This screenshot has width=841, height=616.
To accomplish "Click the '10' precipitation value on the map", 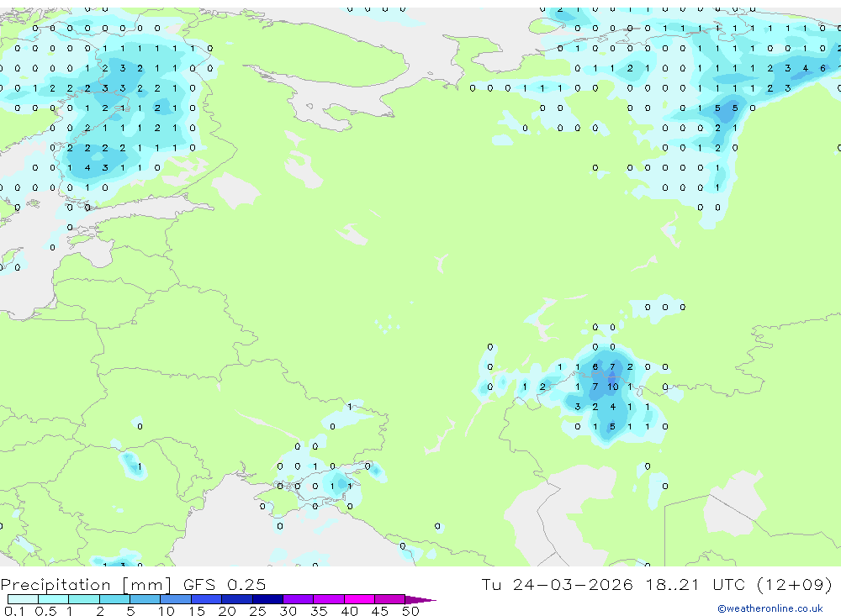I will [612, 387].
